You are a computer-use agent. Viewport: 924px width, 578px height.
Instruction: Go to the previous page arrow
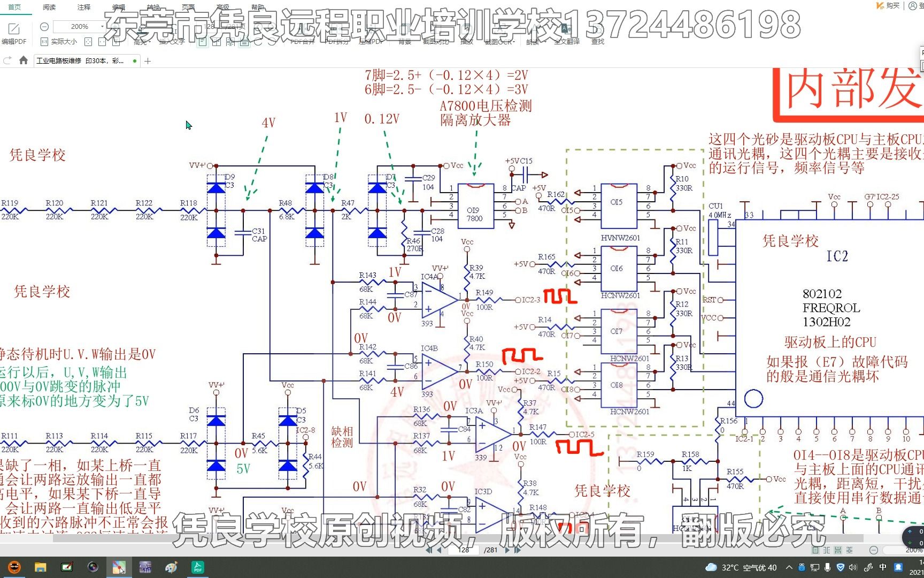pyautogui.click(x=439, y=550)
